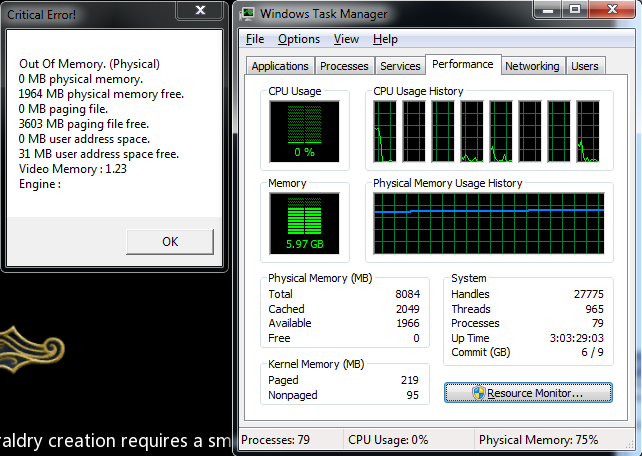This screenshot has height=456, width=642.
Task: Click the 'Engine :' line
Action: (40, 184)
